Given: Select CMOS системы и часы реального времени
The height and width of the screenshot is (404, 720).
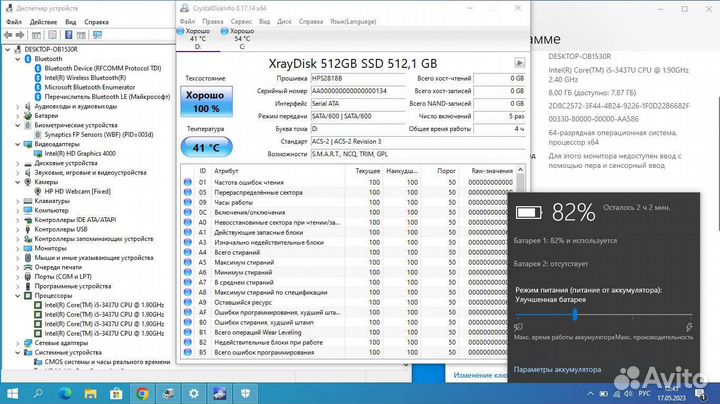Looking at the screenshot, I should (x=107, y=362).
